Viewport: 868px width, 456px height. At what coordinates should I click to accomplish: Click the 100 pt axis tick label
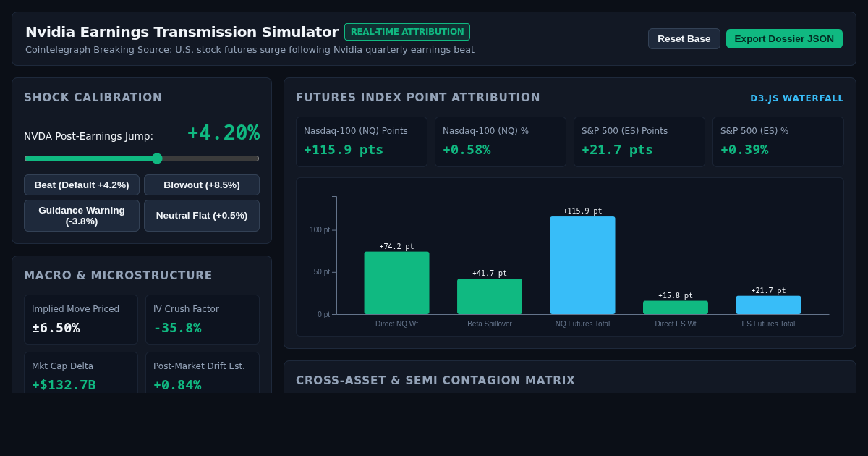pyautogui.click(x=320, y=230)
